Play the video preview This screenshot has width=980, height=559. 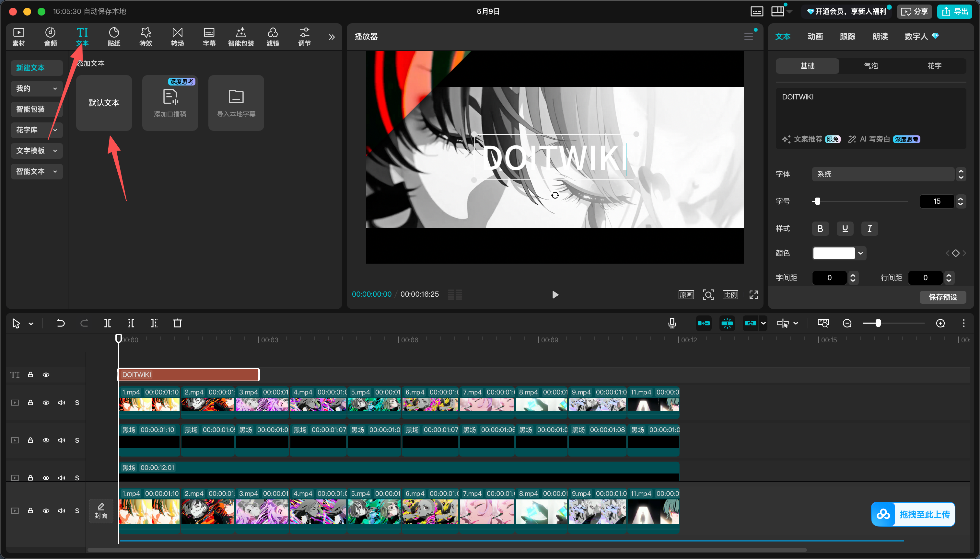click(555, 294)
